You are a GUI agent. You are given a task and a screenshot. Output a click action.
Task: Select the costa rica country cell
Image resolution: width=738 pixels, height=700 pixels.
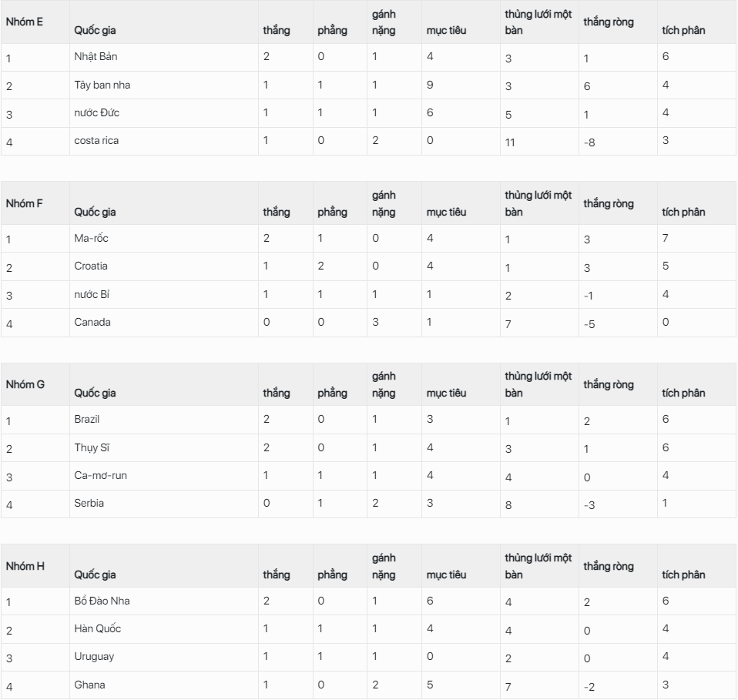[96, 141]
